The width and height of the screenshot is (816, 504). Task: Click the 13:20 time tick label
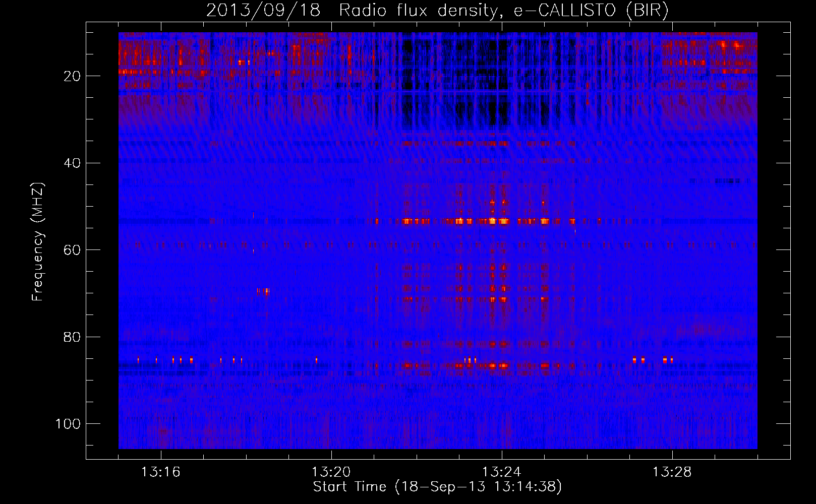pyautogui.click(x=331, y=472)
